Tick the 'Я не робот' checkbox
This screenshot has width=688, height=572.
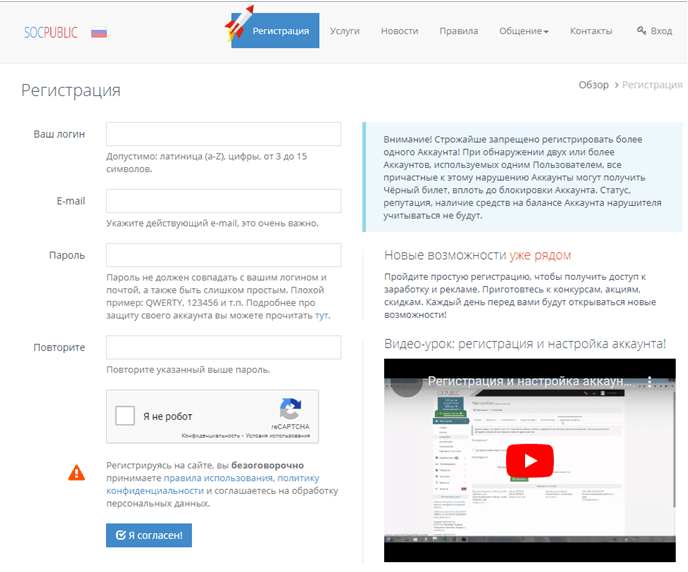click(x=125, y=416)
